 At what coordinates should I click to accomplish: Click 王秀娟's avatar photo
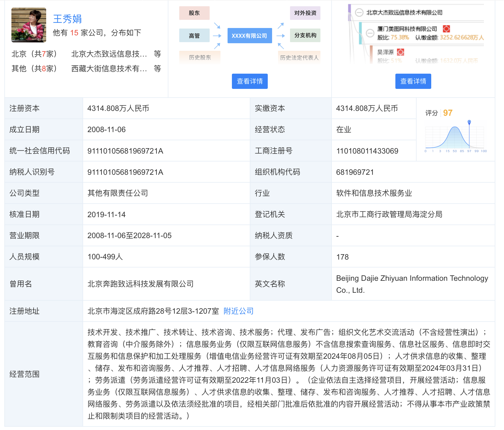coord(29,25)
